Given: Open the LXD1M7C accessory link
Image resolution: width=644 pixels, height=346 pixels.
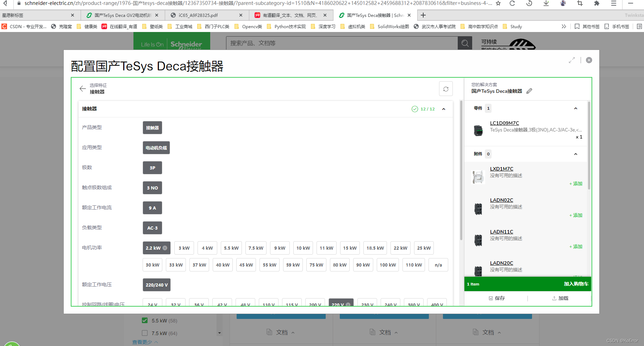Looking at the screenshot, I should 501,169.
